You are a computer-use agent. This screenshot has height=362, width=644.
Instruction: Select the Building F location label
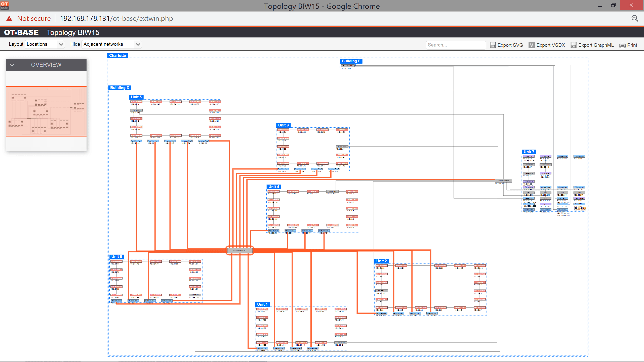351,61
